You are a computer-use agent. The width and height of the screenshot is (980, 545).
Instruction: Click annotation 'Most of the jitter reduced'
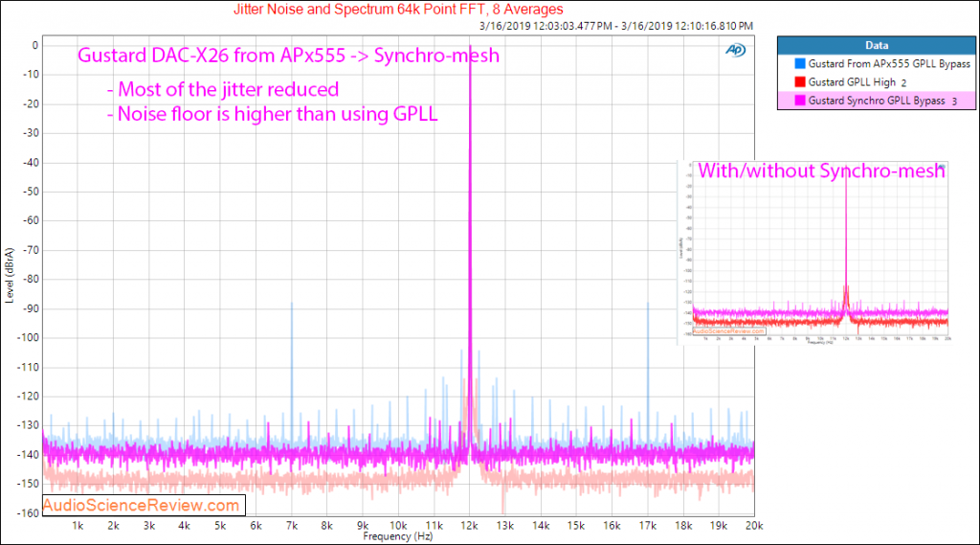[228, 89]
